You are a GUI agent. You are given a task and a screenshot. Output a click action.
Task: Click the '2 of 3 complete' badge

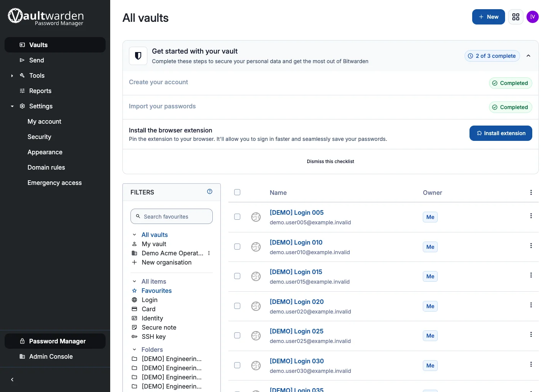pyautogui.click(x=492, y=56)
